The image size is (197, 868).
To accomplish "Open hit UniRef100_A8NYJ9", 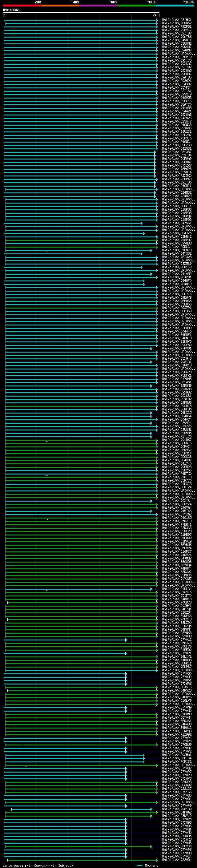I will [176, 816].
